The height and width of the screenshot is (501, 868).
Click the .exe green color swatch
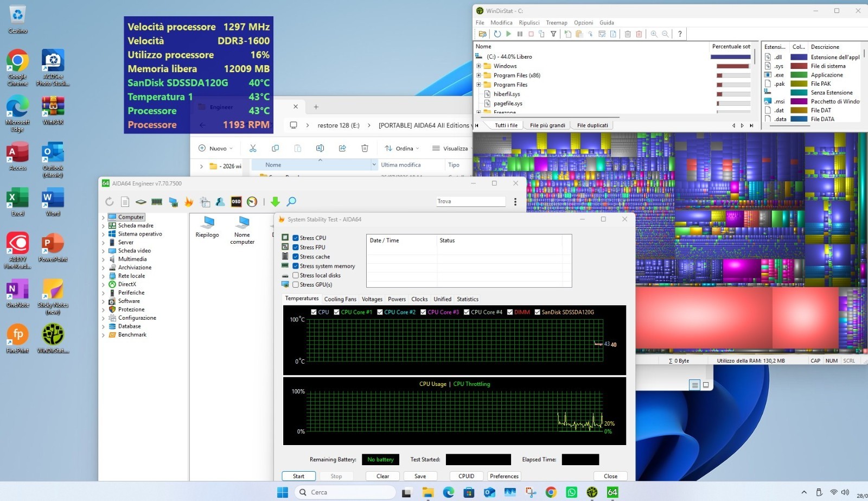point(799,75)
